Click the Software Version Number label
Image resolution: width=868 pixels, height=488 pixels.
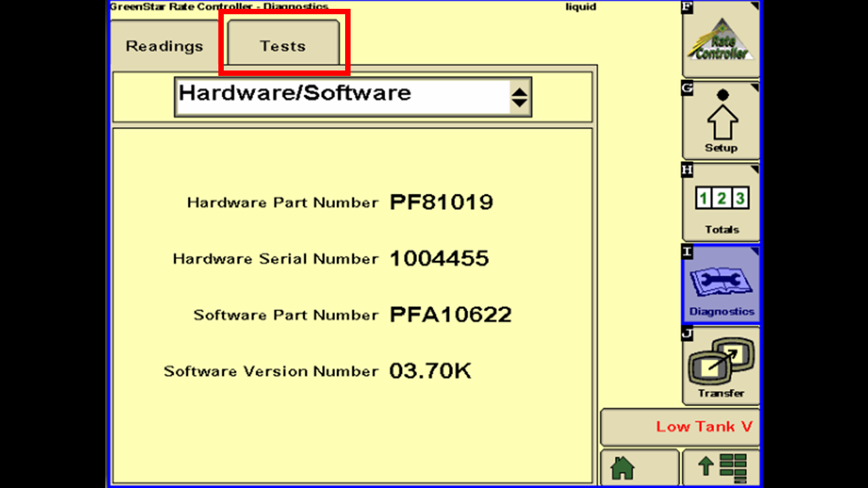tap(271, 371)
